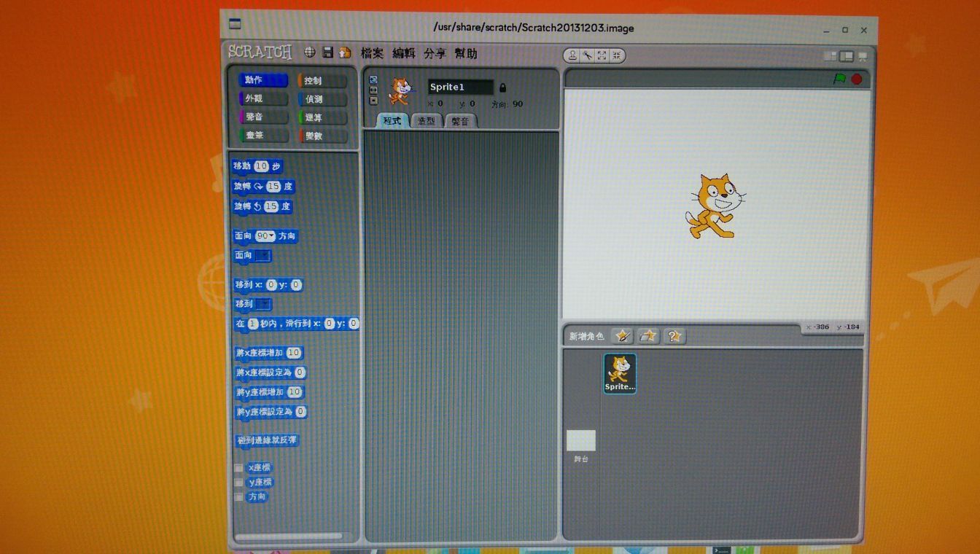Switch to the 聲音 sounds tab

coord(460,121)
